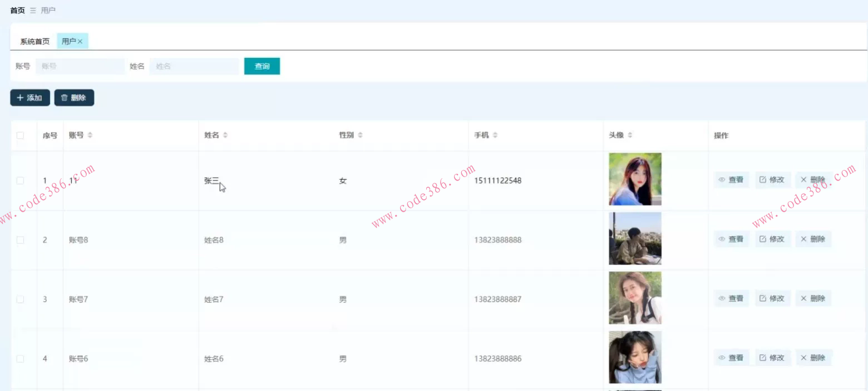Click the name cell 张三
Image resolution: width=868 pixels, height=391 pixels.
coord(212,180)
